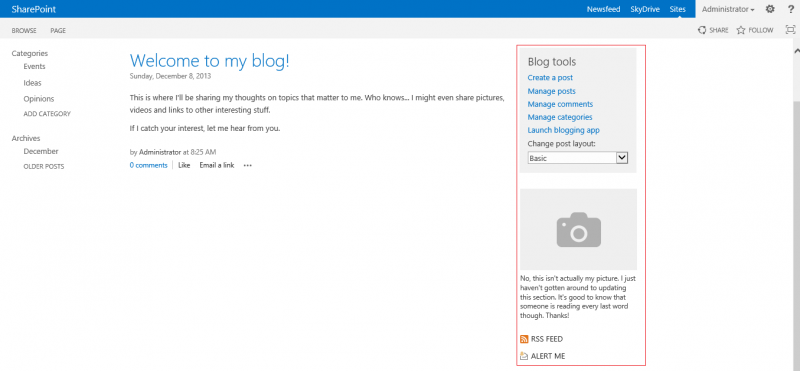This screenshot has width=800, height=371.
Task: Open Manage comments
Action: coord(560,104)
